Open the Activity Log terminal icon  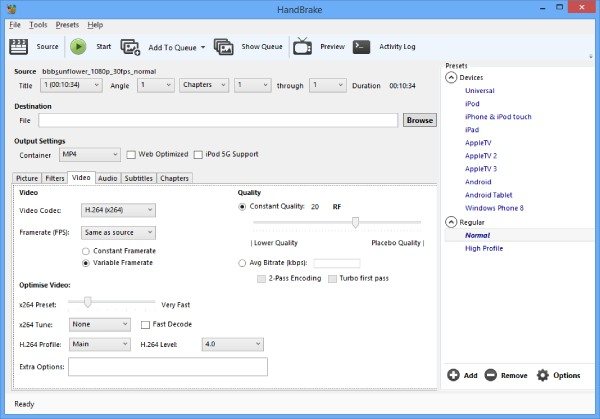click(361, 47)
